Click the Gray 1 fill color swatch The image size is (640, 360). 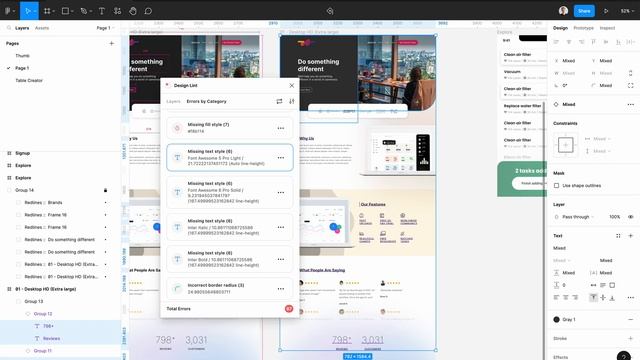click(556, 320)
